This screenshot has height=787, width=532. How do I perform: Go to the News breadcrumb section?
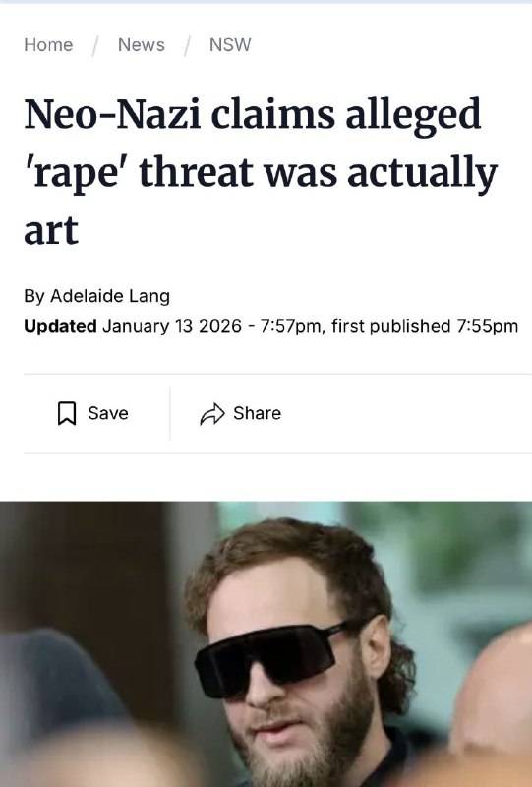tap(141, 45)
